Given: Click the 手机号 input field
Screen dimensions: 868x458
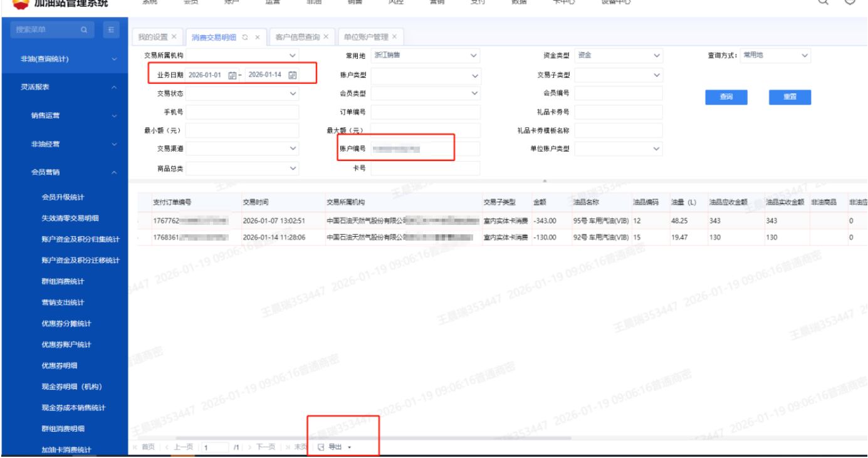Looking at the screenshot, I should tap(242, 112).
